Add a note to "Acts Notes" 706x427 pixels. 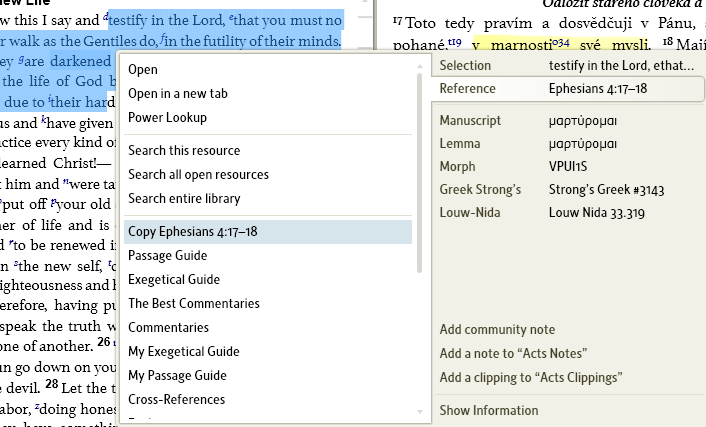tap(512, 353)
